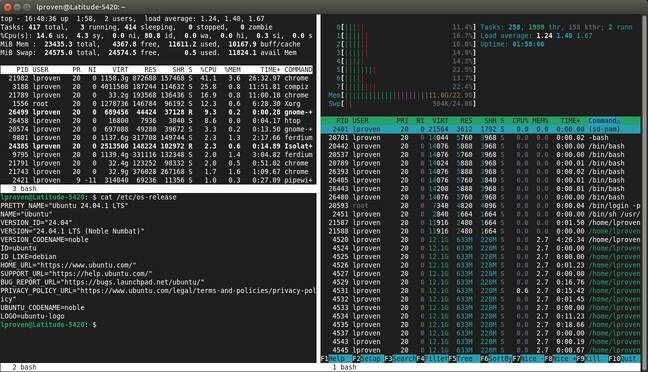This screenshot has height=372, width=648.
Task: Select htop row PID 21587
Action: pos(481,223)
